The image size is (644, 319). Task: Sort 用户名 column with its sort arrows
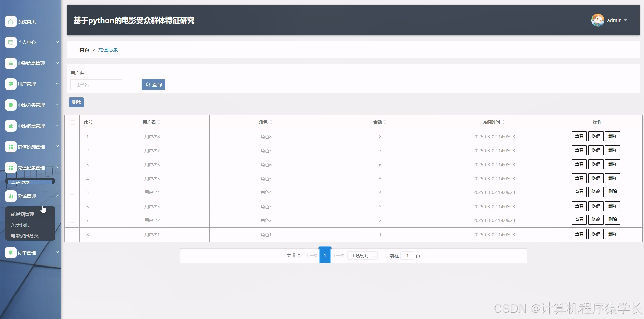[x=159, y=122]
